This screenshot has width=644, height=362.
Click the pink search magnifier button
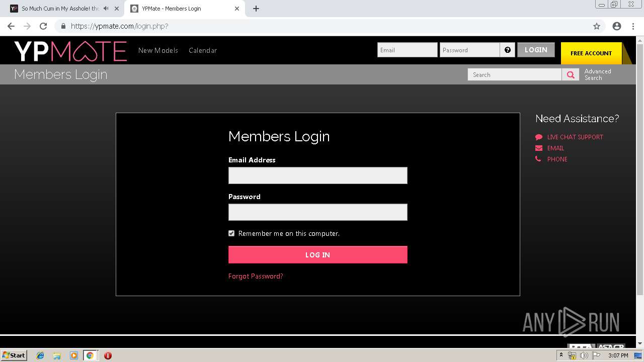571,74
